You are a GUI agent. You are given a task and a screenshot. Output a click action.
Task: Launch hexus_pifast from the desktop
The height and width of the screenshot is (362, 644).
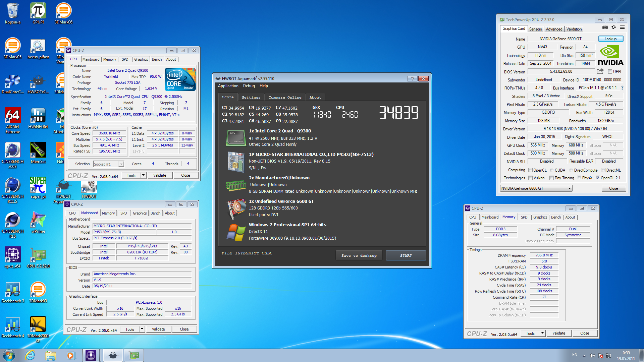[38, 48]
